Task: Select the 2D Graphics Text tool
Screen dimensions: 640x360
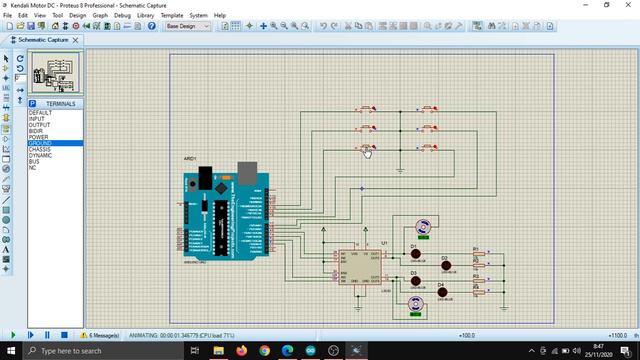Action: tap(6, 249)
